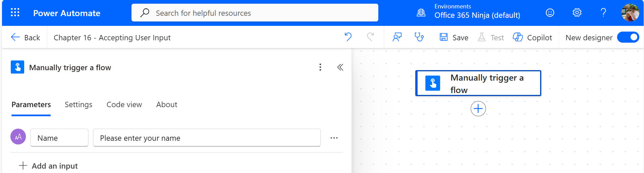Image resolution: width=644 pixels, height=173 pixels.
Task: Open the Name input row ellipsis menu
Action: pyautogui.click(x=334, y=138)
